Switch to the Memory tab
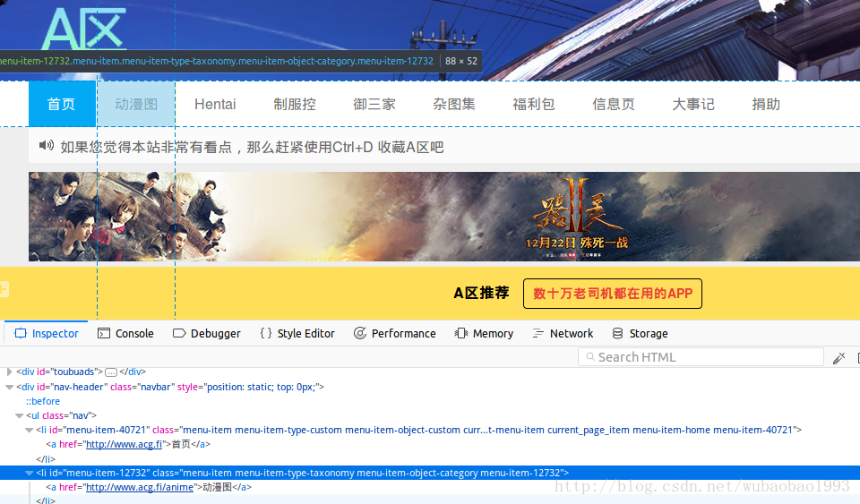The width and height of the screenshot is (860, 504). click(484, 333)
